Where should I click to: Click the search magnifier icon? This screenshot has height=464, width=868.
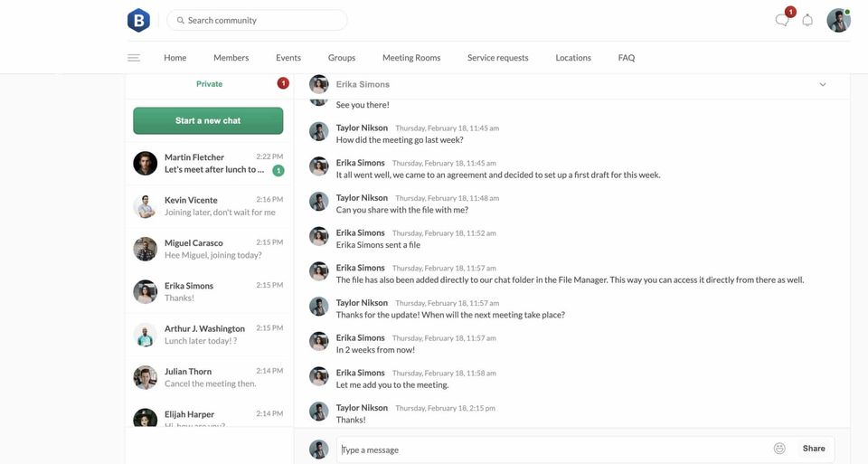(x=181, y=20)
